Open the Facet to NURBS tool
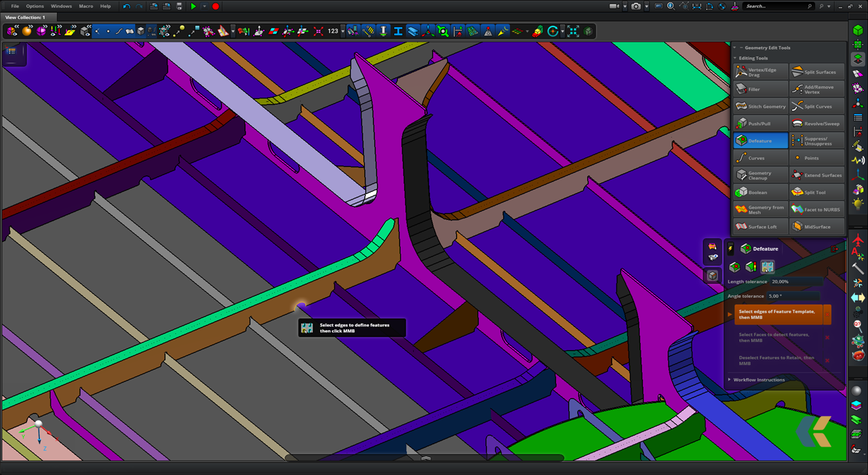 pyautogui.click(x=816, y=209)
